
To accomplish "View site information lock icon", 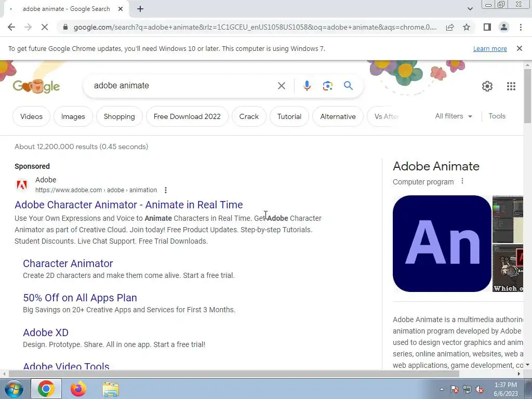I will pyautogui.click(x=65, y=27).
